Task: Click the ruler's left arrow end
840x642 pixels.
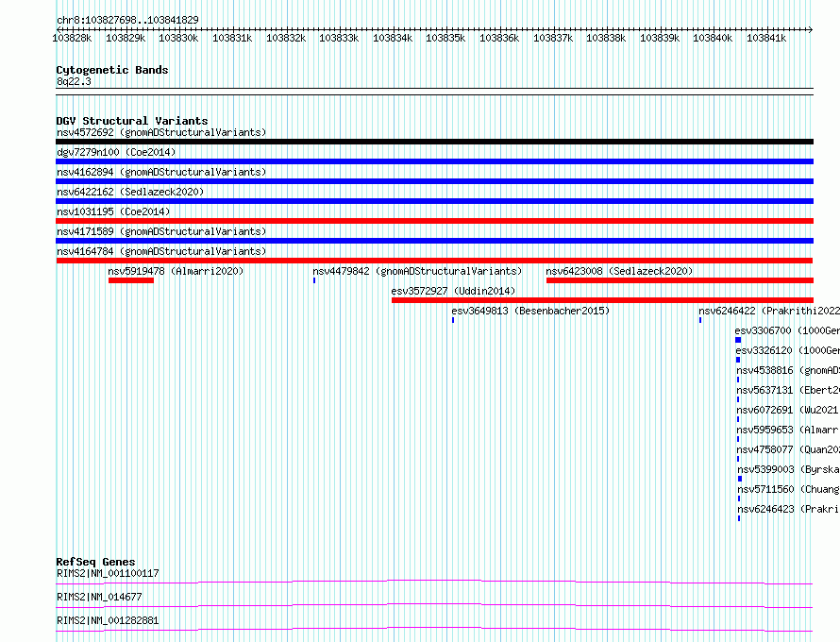Action: [59, 29]
